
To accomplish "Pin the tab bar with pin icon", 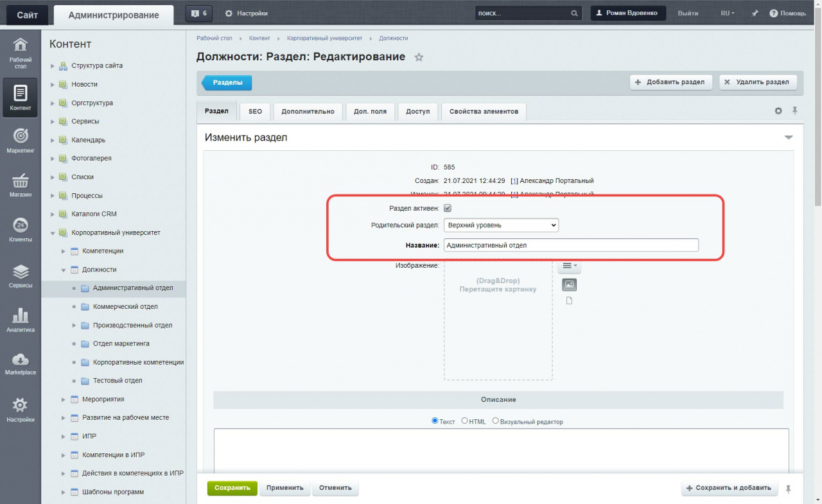I will pos(794,111).
